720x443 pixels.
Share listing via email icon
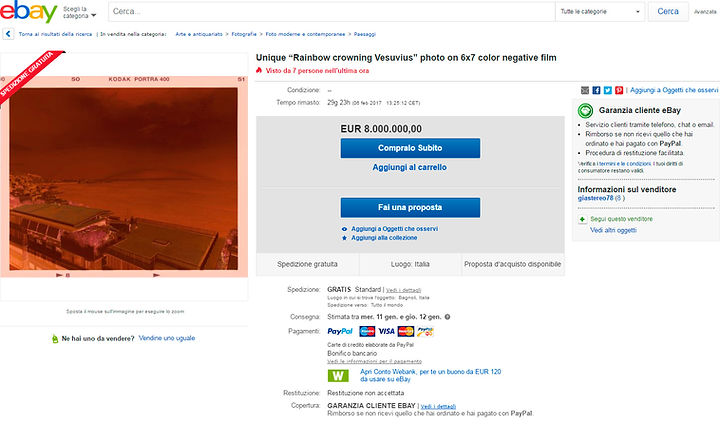585,90
